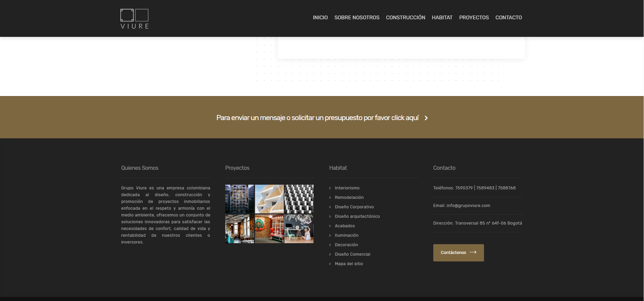
Task: Click the Proyectos footer heading
Action: (237, 168)
